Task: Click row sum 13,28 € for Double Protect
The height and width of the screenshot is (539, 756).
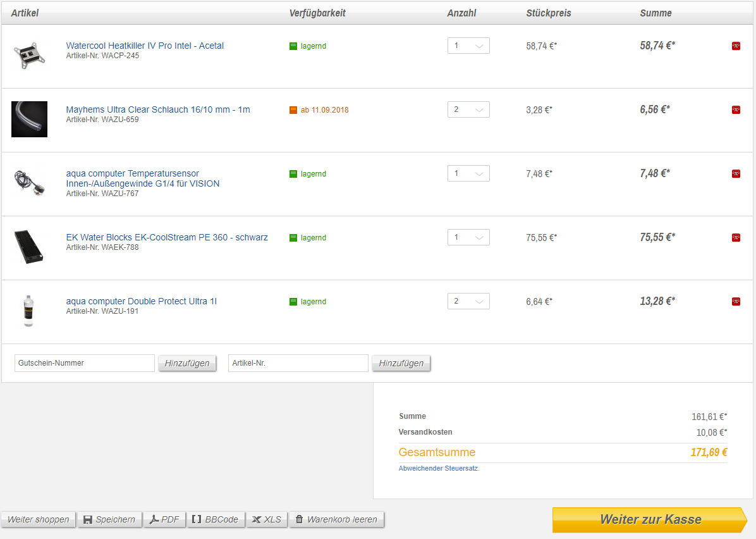Action: 657,301
